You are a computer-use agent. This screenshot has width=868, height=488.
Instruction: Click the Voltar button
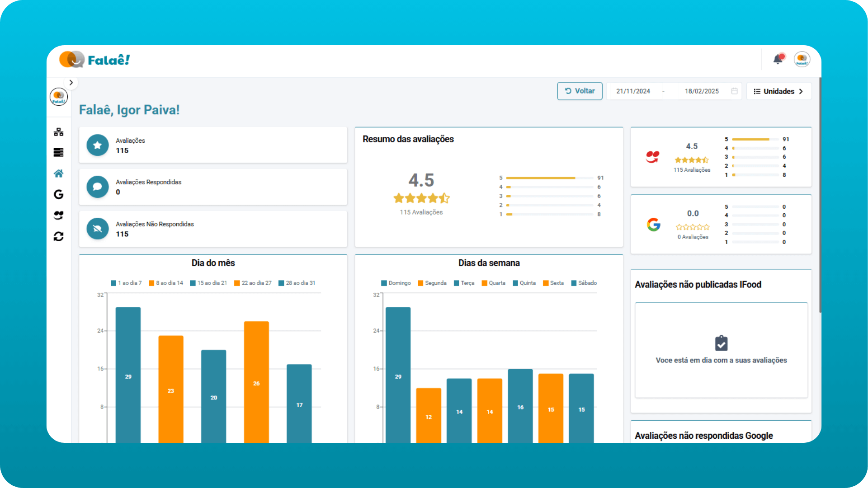point(580,91)
